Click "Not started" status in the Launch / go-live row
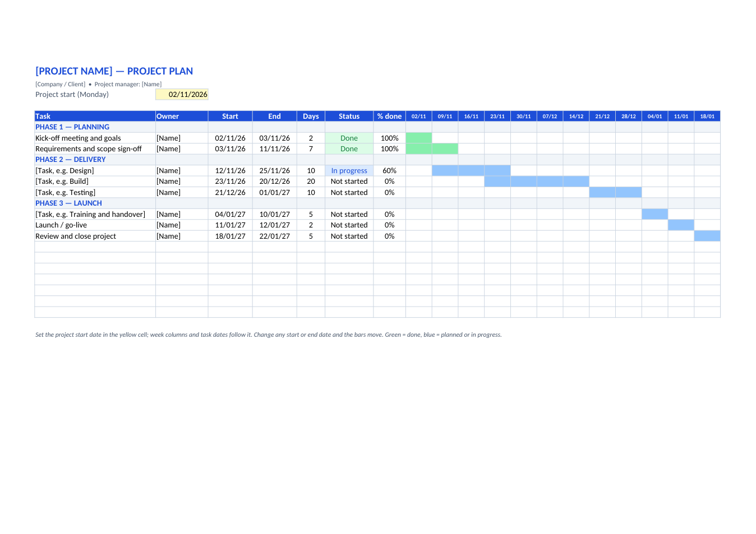Screen dimensions: 756x534 point(349,225)
